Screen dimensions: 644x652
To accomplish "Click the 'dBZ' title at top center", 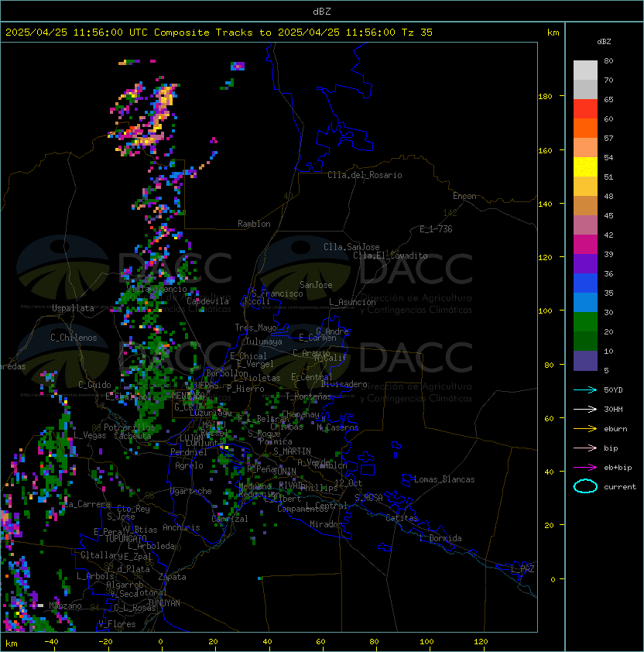I will click(x=322, y=12).
